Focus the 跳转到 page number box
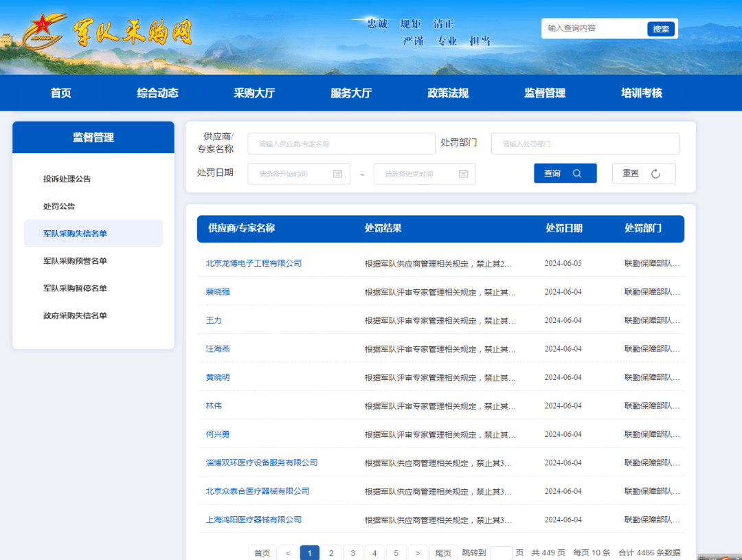Image resolution: width=742 pixels, height=560 pixels. coord(501,553)
